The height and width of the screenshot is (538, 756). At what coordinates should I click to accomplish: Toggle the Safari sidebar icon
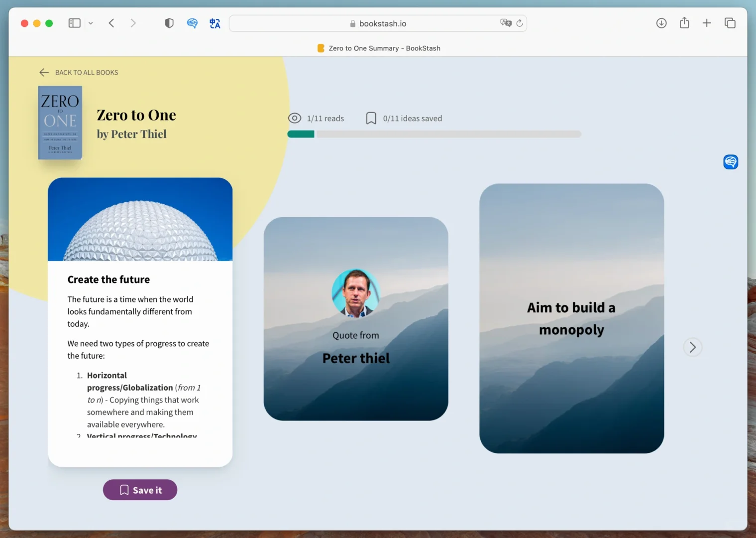pos(74,23)
